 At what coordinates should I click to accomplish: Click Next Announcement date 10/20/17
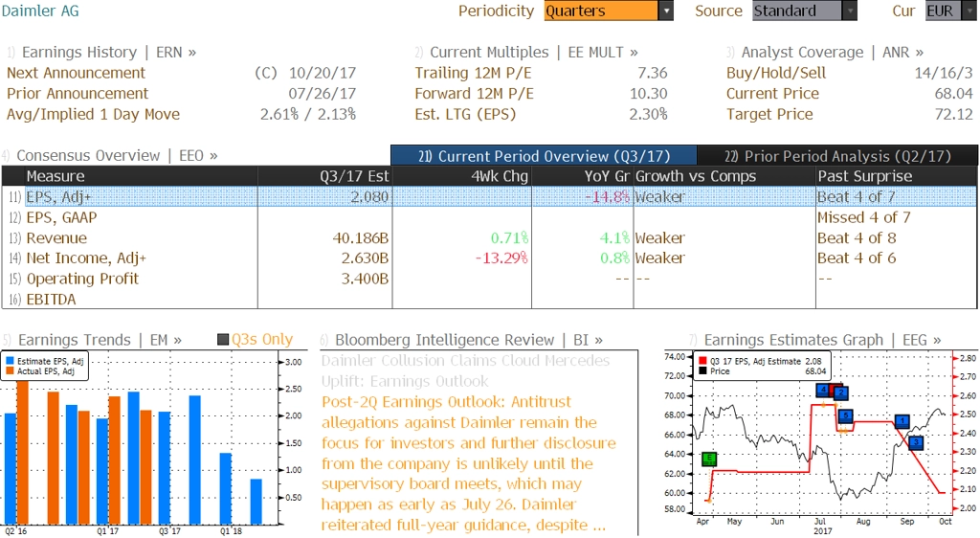[323, 73]
